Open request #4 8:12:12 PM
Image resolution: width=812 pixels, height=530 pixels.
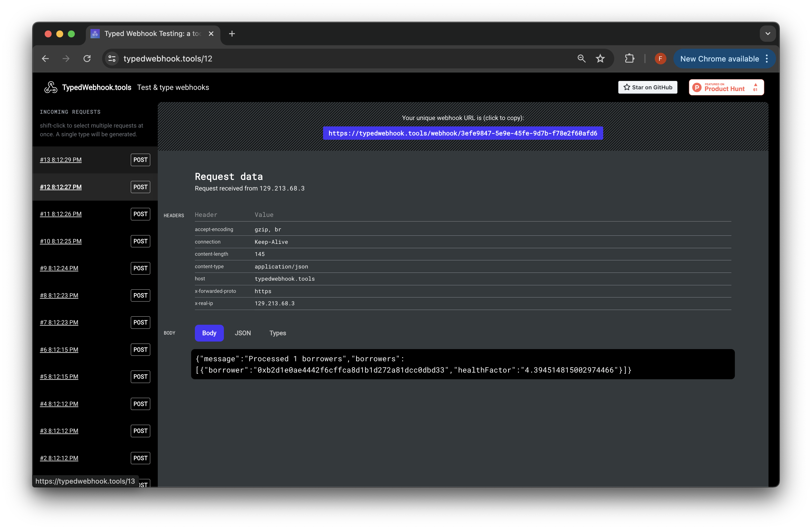59,404
